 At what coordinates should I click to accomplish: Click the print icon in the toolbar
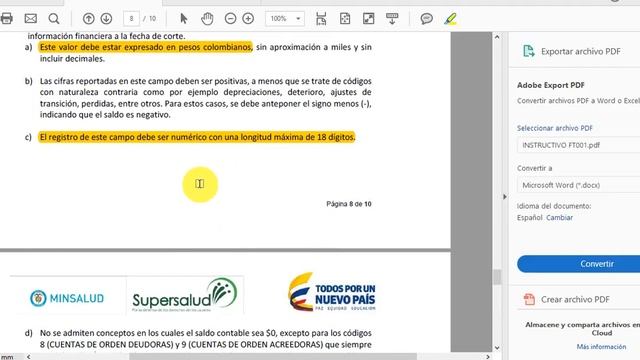pos(6,18)
